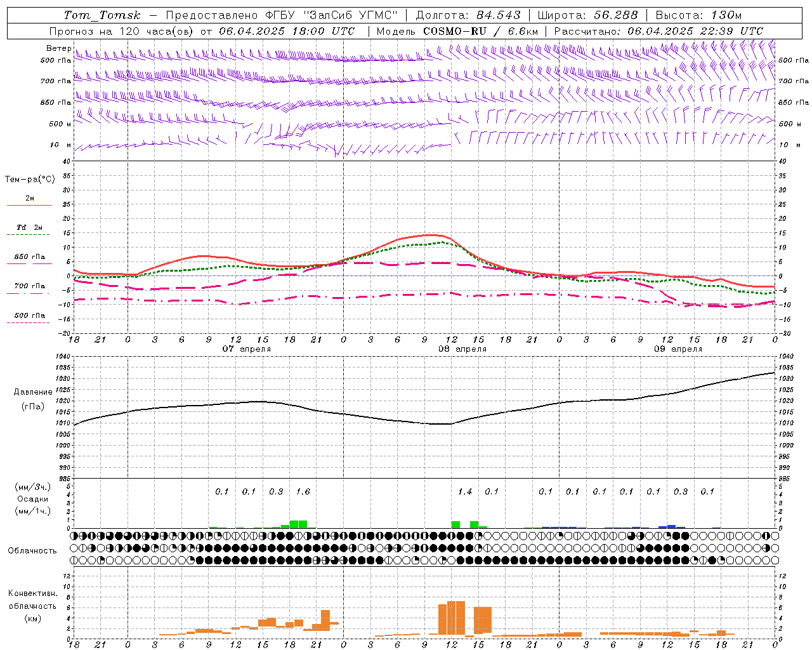
Task: Select the (мм/1ч.) unit label
Action: [32, 511]
